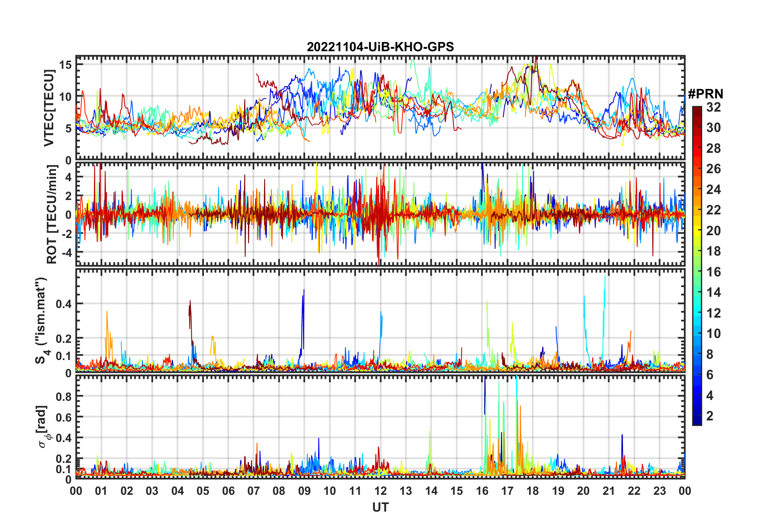Screen dimensions: 761x532
Task: Click colorbar tick label 2
Action: (x=710, y=416)
